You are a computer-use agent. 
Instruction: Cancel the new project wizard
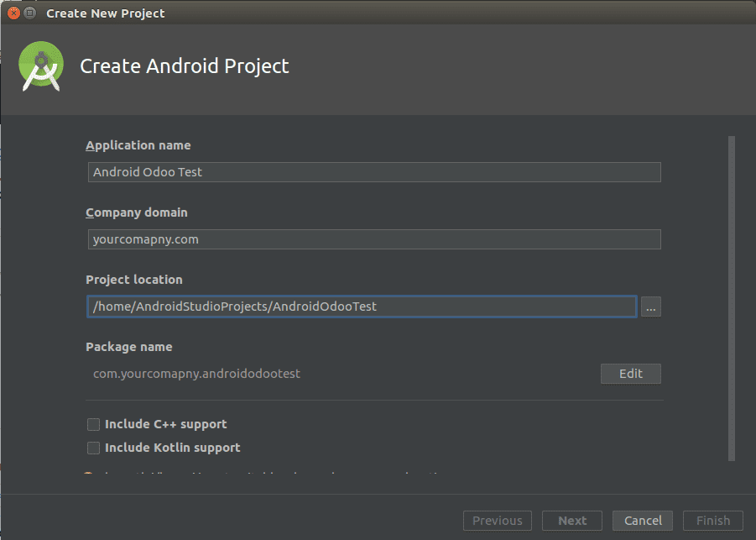643,521
